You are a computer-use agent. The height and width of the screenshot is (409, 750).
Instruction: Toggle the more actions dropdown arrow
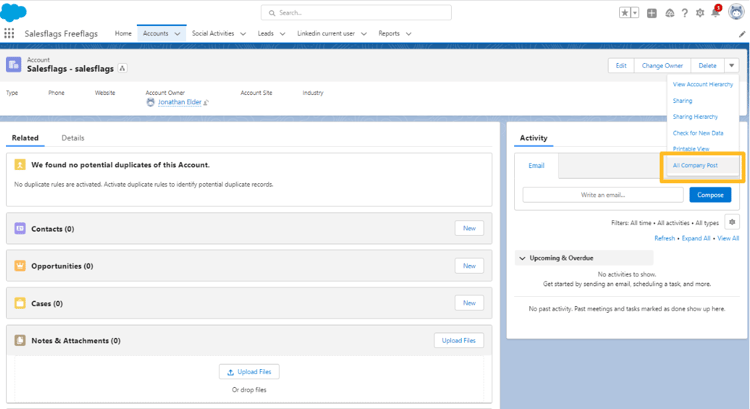click(731, 66)
